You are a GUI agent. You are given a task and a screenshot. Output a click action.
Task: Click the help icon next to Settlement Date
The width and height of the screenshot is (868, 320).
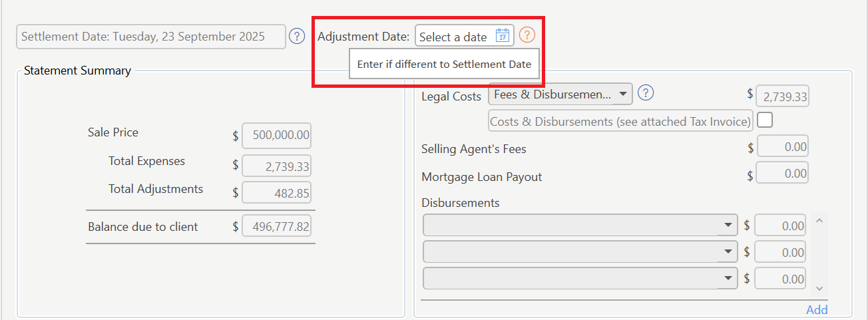tap(297, 36)
